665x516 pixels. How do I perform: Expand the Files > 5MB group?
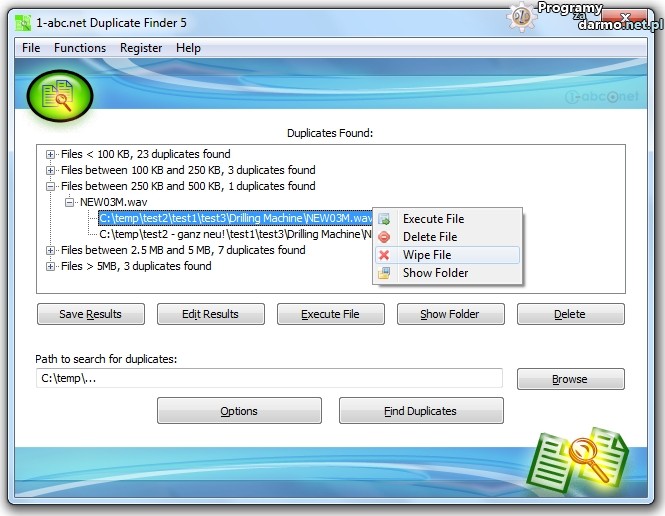coord(51,267)
